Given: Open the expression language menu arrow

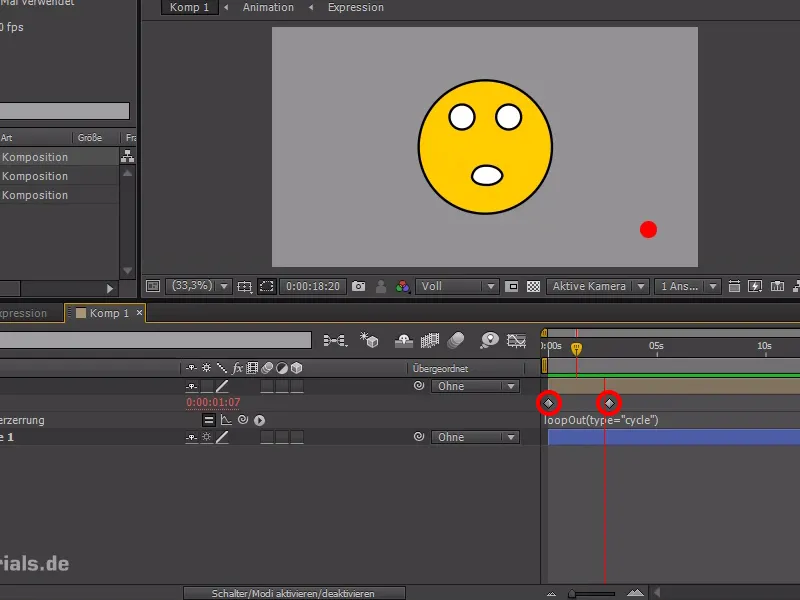Looking at the screenshot, I should point(259,420).
